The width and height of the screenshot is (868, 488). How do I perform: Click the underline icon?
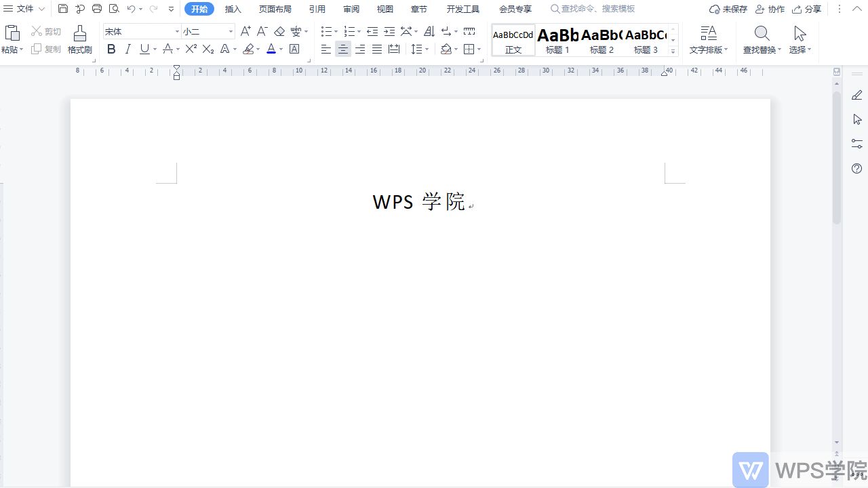click(x=144, y=49)
